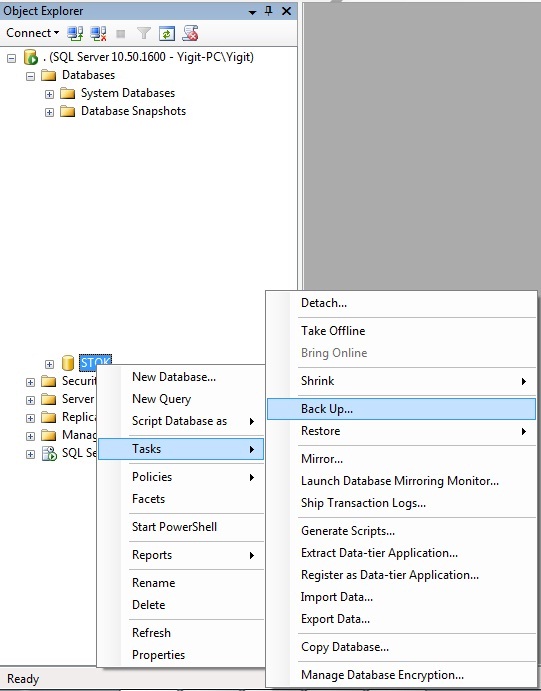The height and width of the screenshot is (691, 541).
Task: Expand the Database Snapshots folder
Action: [x=49, y=112]
